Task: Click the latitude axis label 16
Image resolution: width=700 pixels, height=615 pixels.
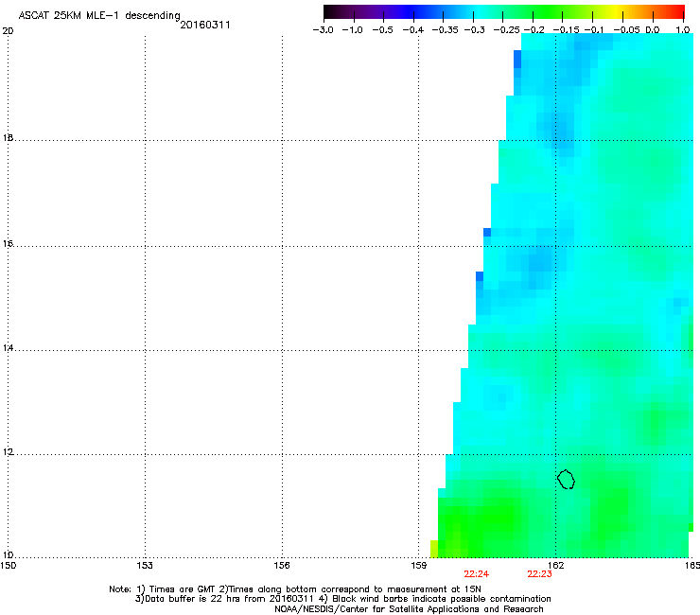Action: (8, 243)
